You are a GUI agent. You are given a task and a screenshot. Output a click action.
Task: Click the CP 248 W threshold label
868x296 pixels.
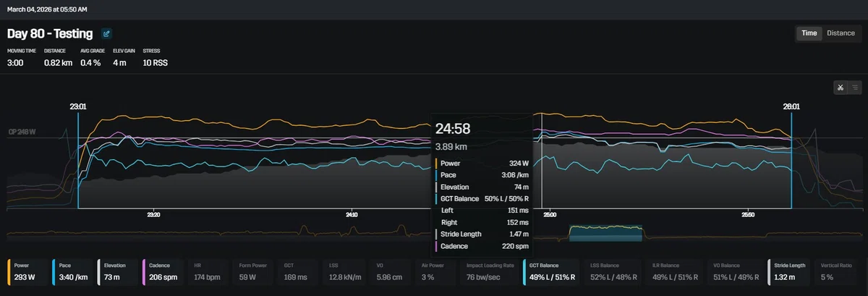22,132
